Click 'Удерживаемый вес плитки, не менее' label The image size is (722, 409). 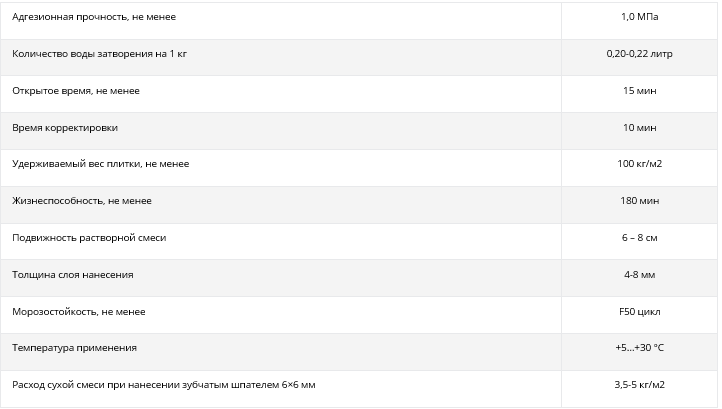point(100,164)
